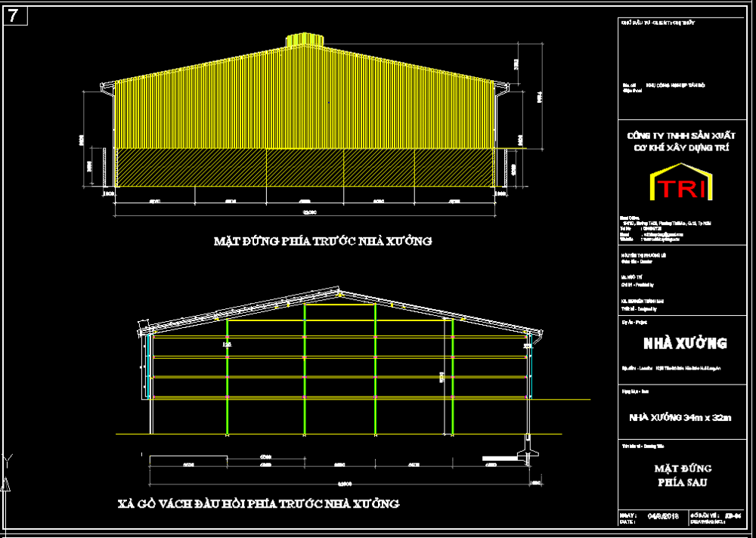The width and height of the screenshot is (756, 538).
Task: Select the text 'CƠ KHÍ XÂY DỰNG TRÍ'
Action: tap(681, 148)
